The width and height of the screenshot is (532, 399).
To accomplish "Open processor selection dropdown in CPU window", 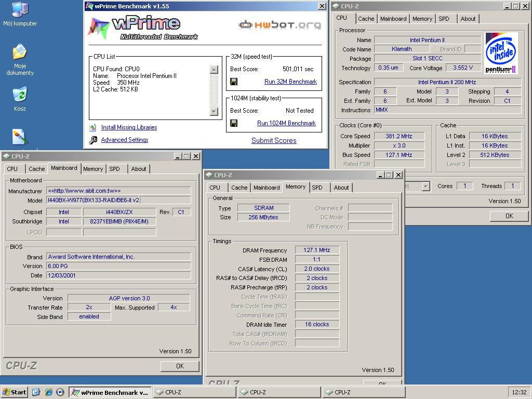I will coord(426,187).
